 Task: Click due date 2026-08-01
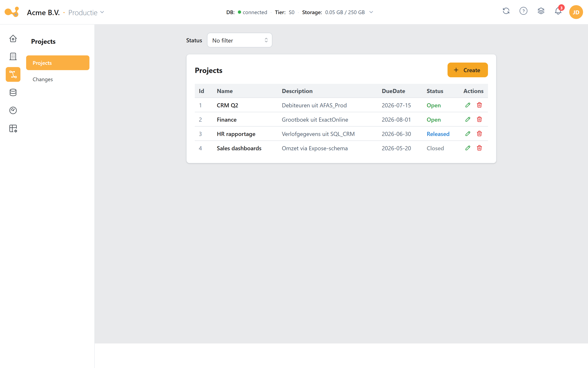[396, 120]
